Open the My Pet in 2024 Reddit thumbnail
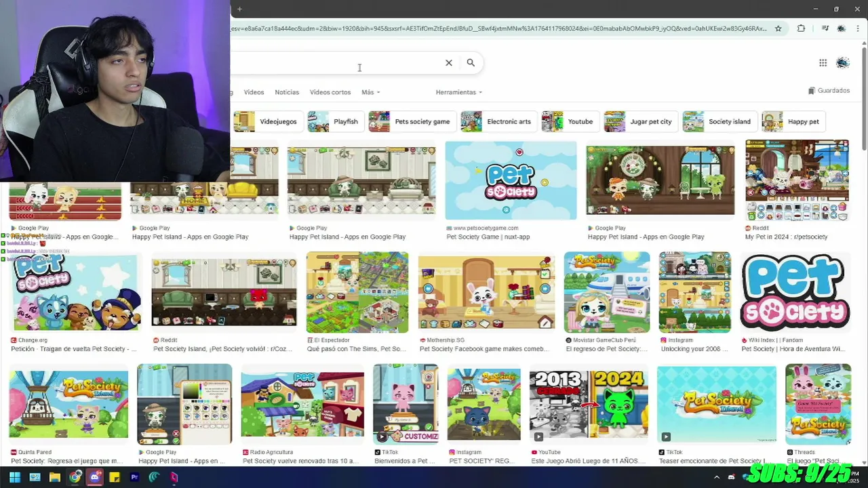868x488 pixels. point(797,180)
